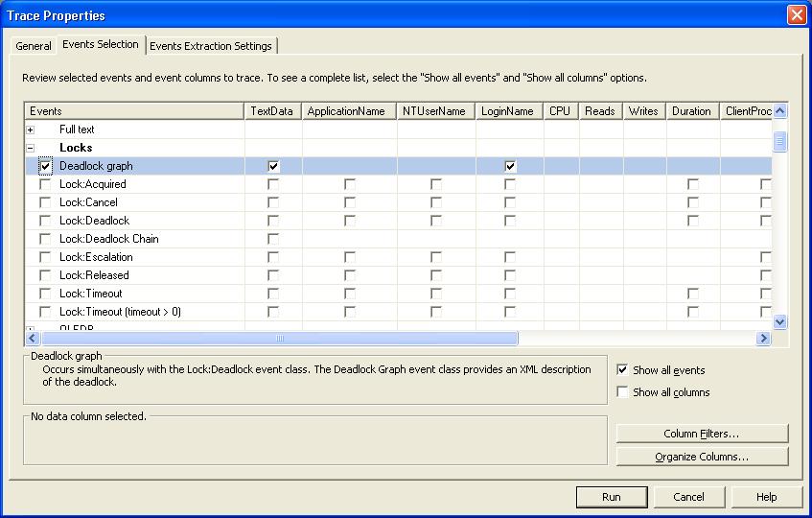Check ApplicationName for Lock:Released

pos(350,275)
